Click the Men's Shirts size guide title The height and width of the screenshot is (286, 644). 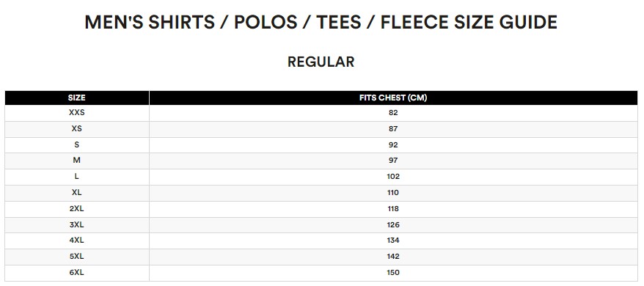coord(321,22)
